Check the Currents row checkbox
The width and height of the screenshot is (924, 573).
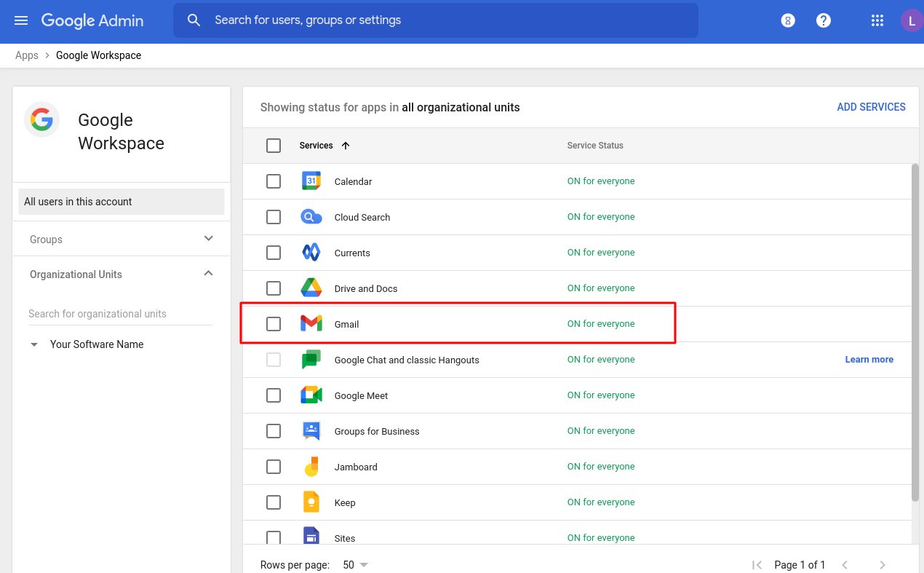(274, 253)
